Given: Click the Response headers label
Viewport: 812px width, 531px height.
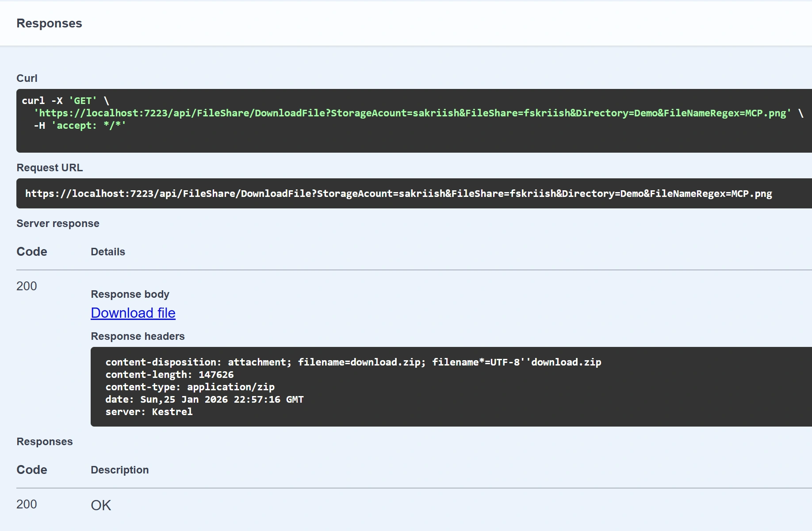Looking at the screenshot, I should click(x=138, y=336).
